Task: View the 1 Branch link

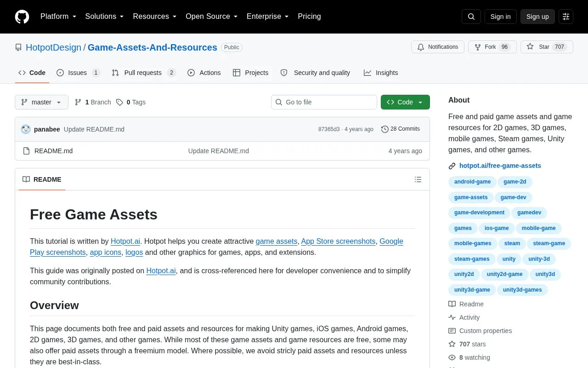Action: [x=93, y=102]
